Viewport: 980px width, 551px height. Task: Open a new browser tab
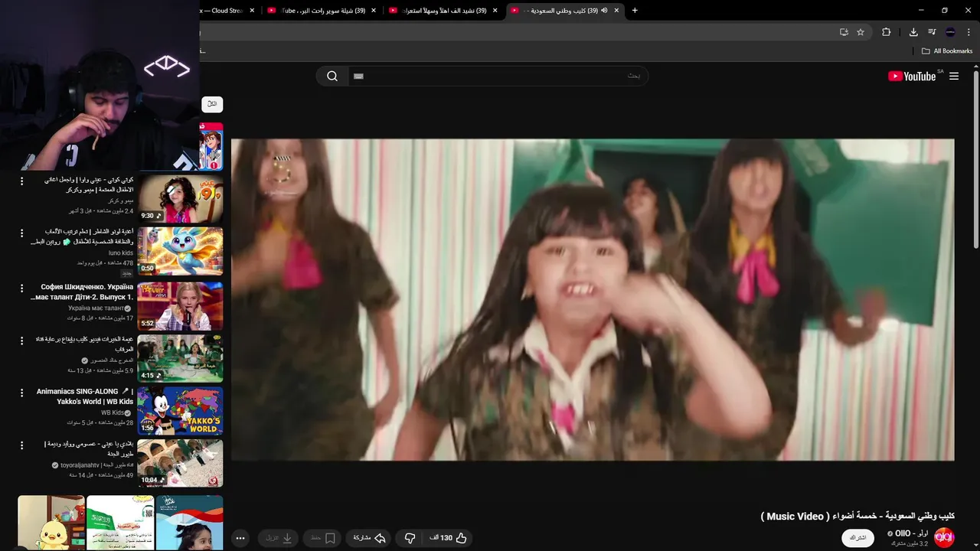click(635, 11)
